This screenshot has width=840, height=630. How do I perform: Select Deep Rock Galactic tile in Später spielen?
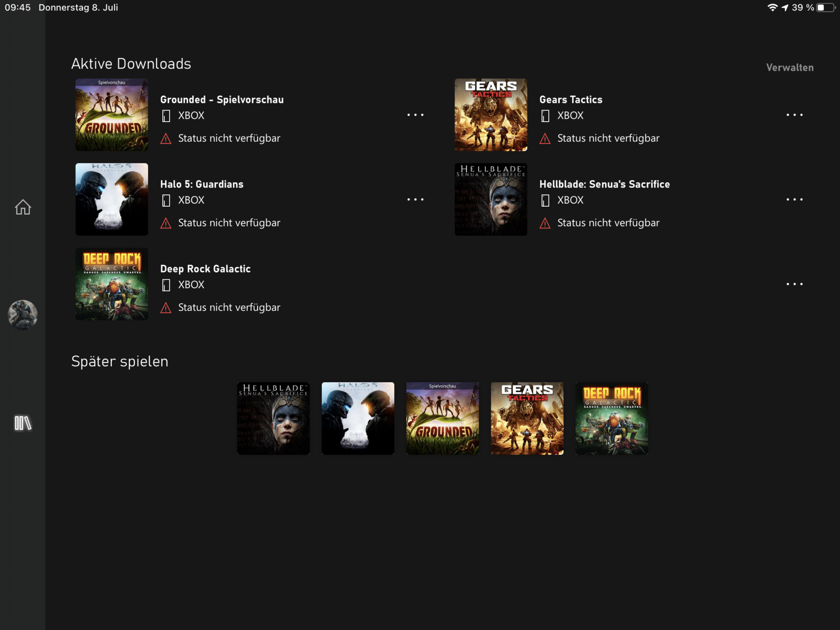click(612, 418)
